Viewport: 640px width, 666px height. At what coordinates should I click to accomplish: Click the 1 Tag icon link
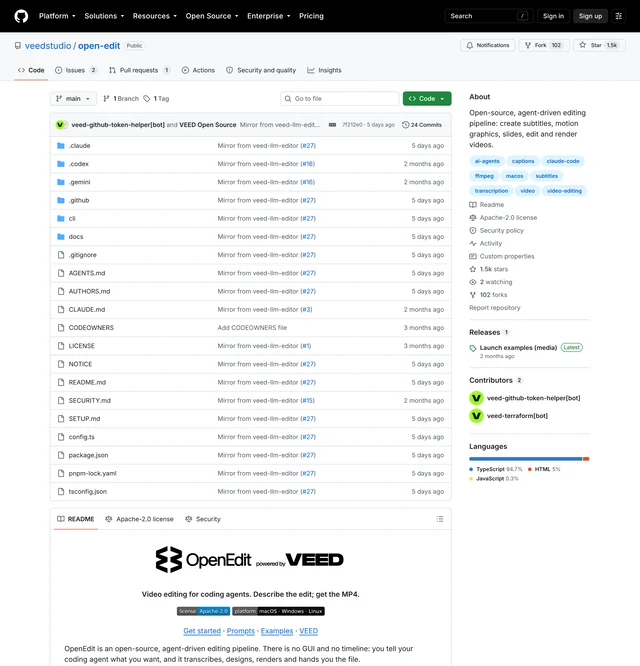pos(156,99)
